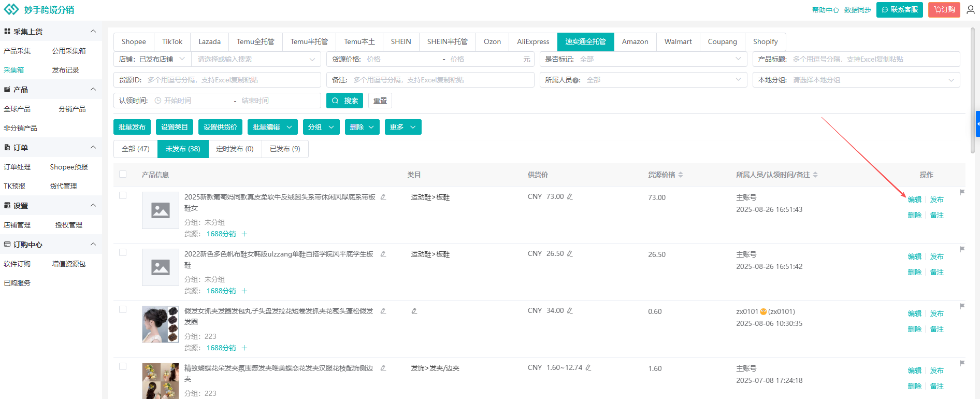The image size is (980, 399).
Task: Collapse the 采集上货 sidebar section
Action: (93, 32)
